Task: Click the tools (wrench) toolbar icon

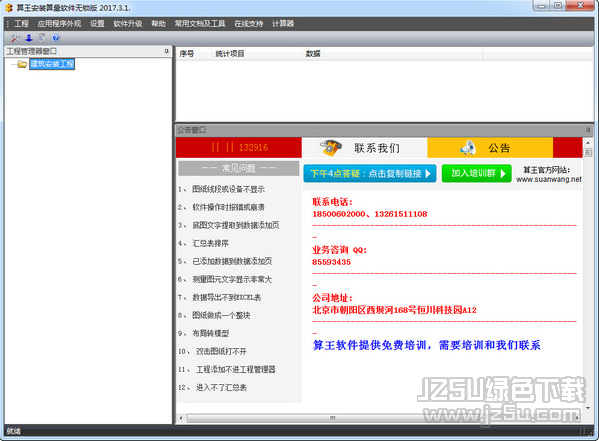Action: 15,37
